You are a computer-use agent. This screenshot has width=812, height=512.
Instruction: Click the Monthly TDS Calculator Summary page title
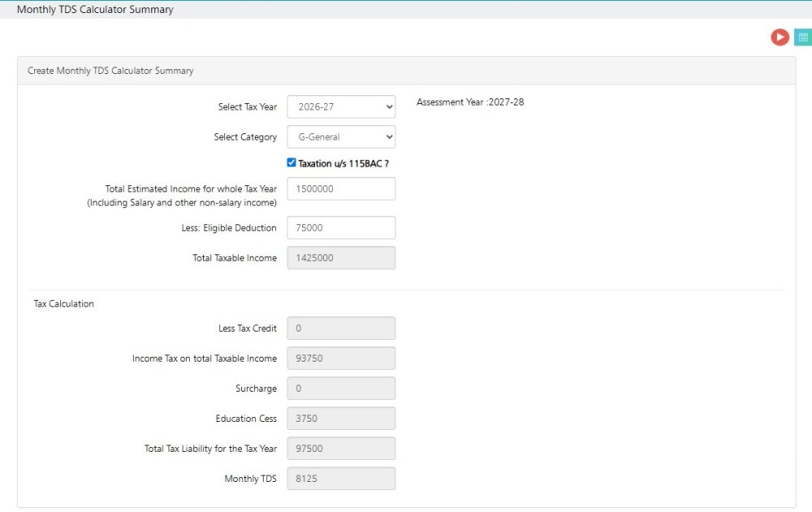coord(95,9)
